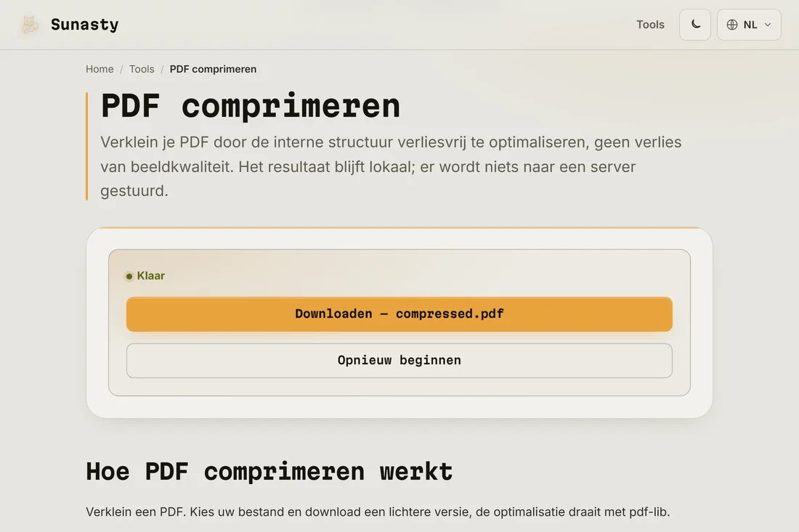Screen dimensions: 799x532
Task: Go to the Home breadcrumb
Action: tap(100, 69)
